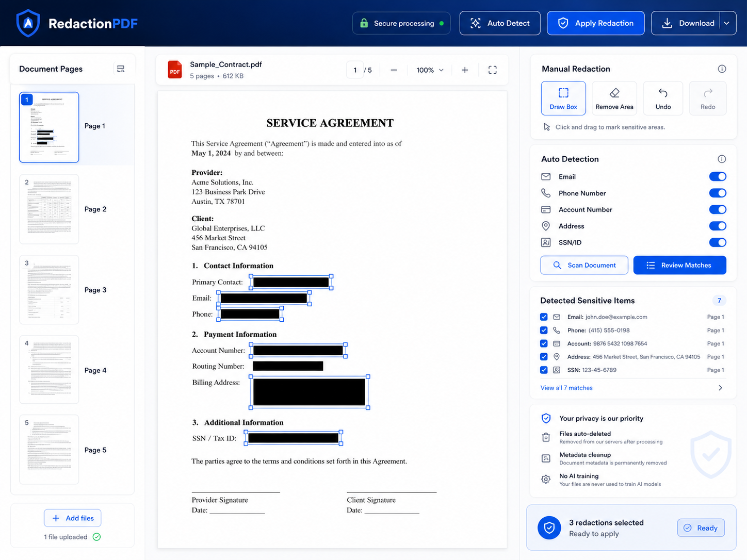The image size is (747, 560).
Task: Open the Download options dropdown arrow
Action: pos(726,23)
